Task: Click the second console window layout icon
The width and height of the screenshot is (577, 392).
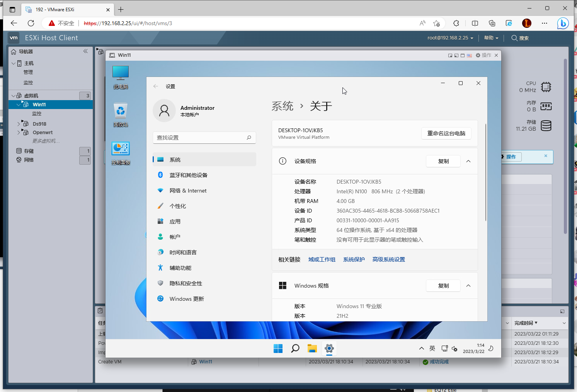Action: point(456,55)
